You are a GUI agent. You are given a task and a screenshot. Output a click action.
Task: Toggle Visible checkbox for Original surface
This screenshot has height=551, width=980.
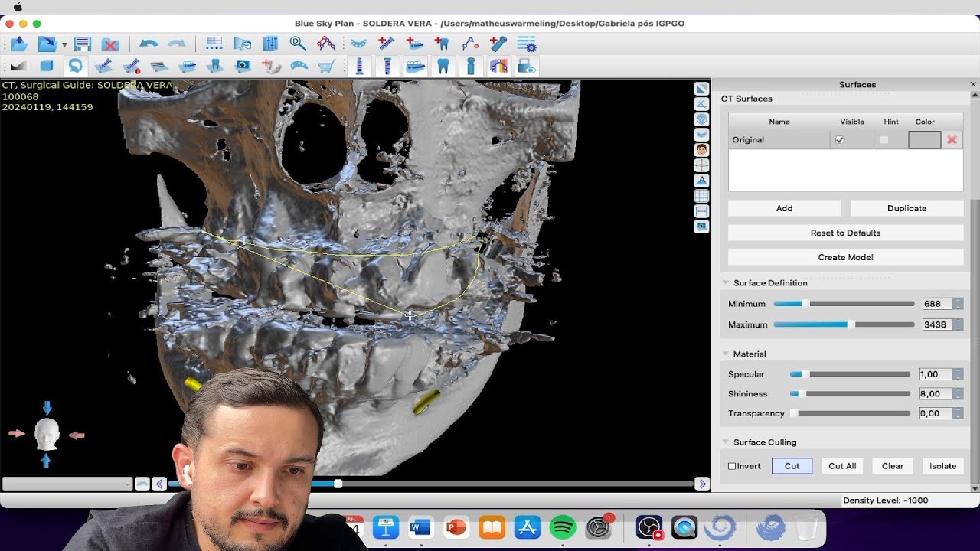pyautogui.click(x=840, y=140)
